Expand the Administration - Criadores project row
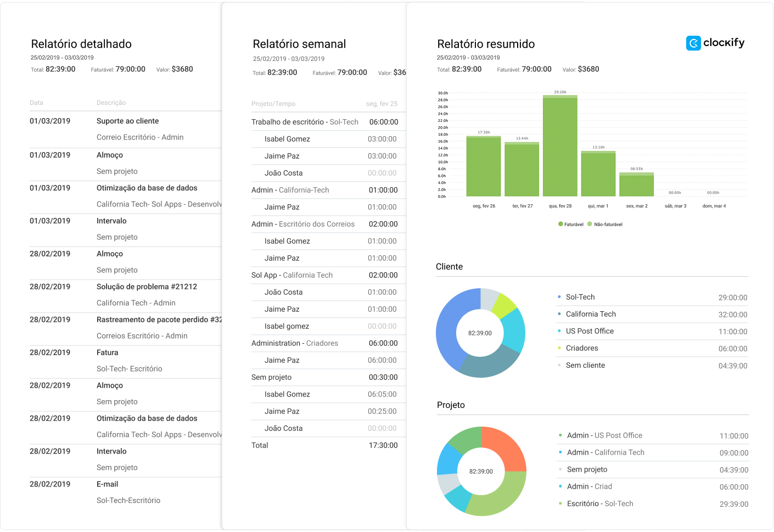The width and height of the screenshot is (774, 532). tap(295, 343)
